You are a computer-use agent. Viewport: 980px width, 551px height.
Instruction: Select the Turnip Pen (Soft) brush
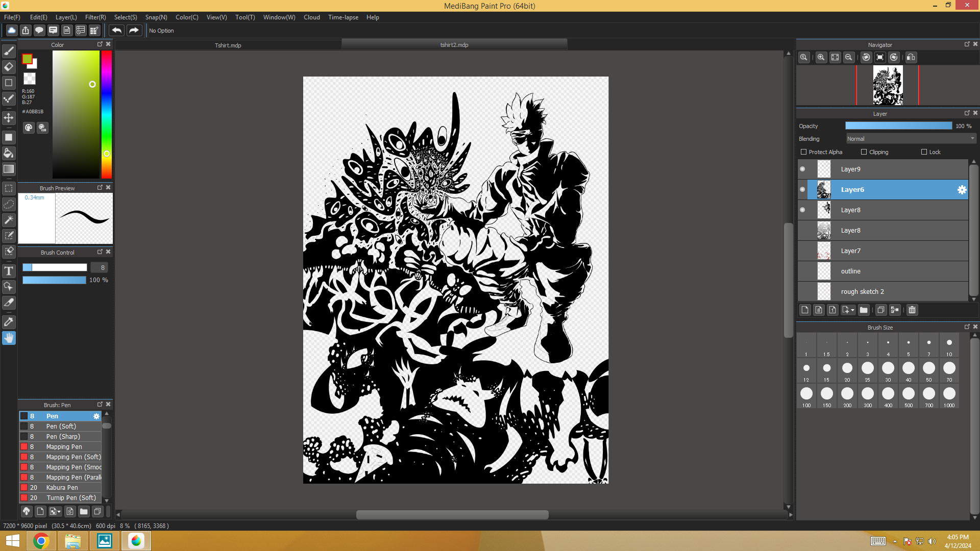click(x=60, y=498)
